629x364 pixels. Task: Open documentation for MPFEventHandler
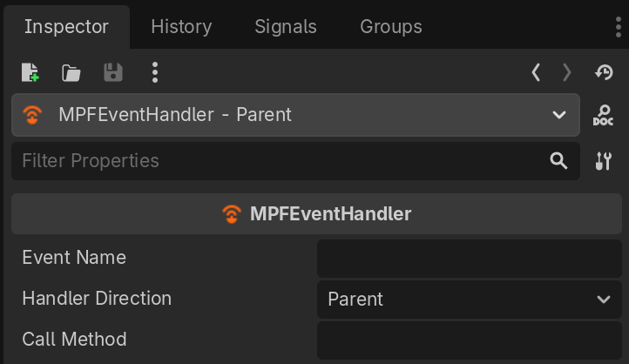(x=603, y=115)
